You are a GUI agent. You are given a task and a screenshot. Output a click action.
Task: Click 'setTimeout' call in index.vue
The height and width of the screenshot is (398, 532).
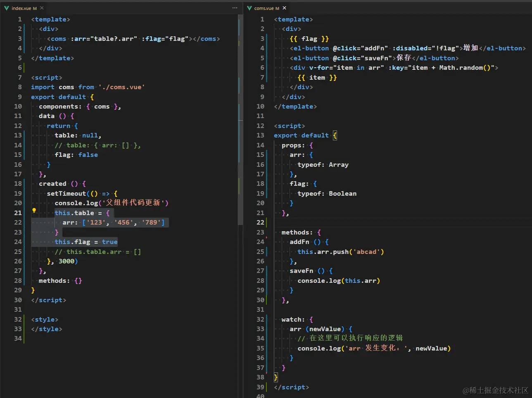point(66,194)
